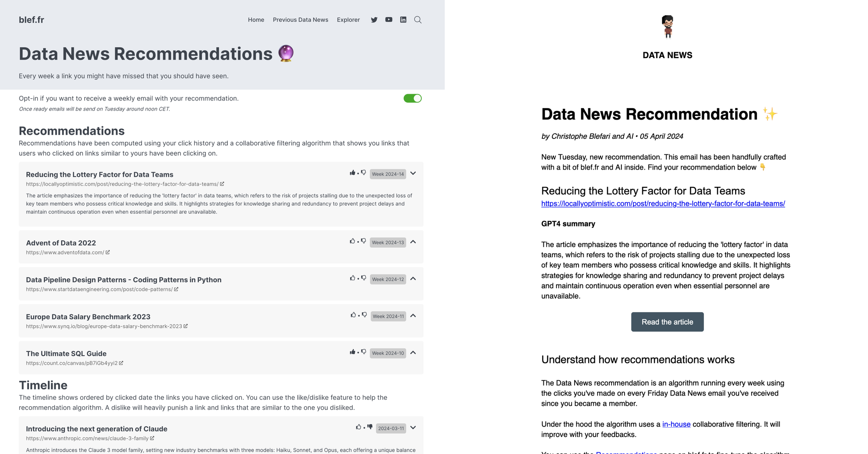
Task: Expand the Advent of Data 2022 card
Action: (413, 242)
